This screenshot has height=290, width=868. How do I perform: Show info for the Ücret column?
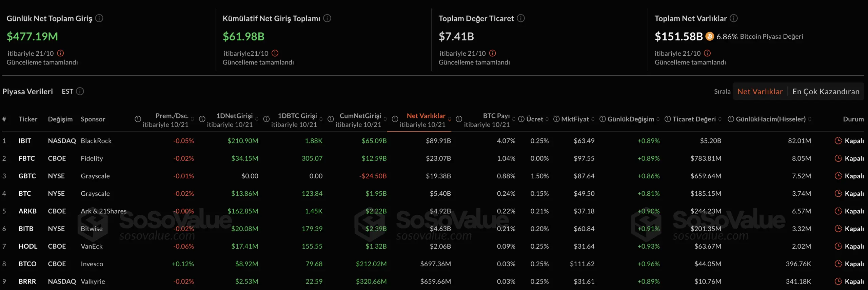click(x=521, y=119)
